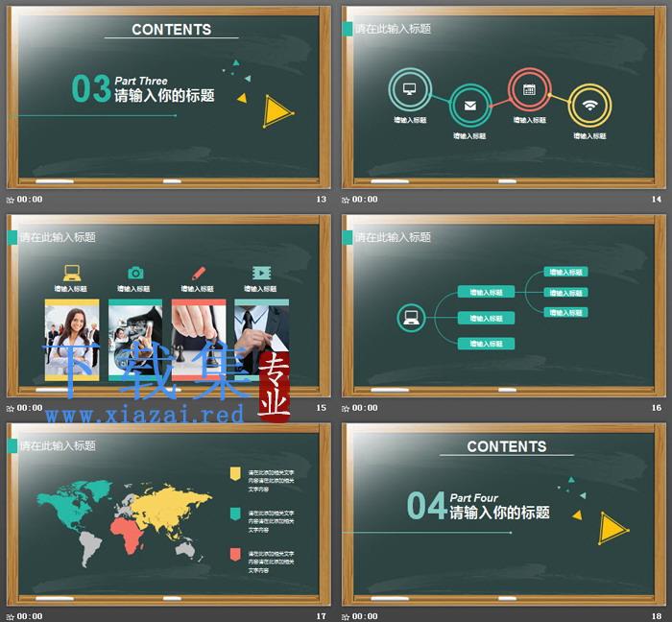This screenshot has height=622, width=672.
Task: Click slide 17 title placeholder text
Action: pyautogui.click(x=58, y=446)
